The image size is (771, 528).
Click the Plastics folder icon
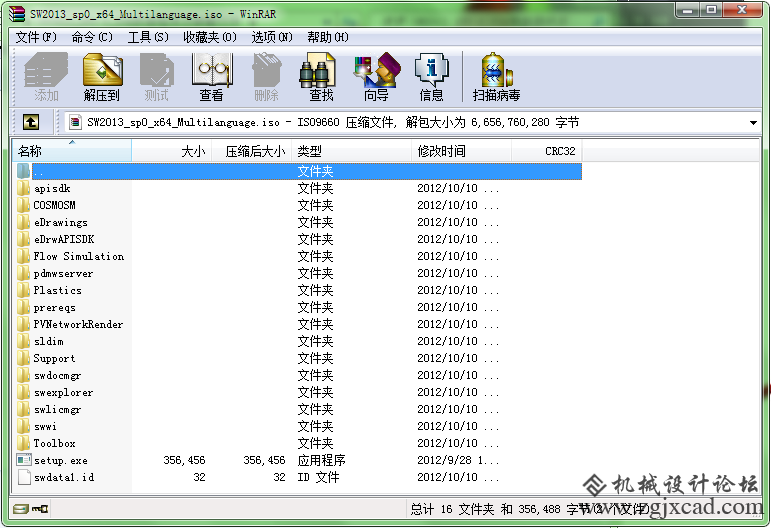coord(24,290)
